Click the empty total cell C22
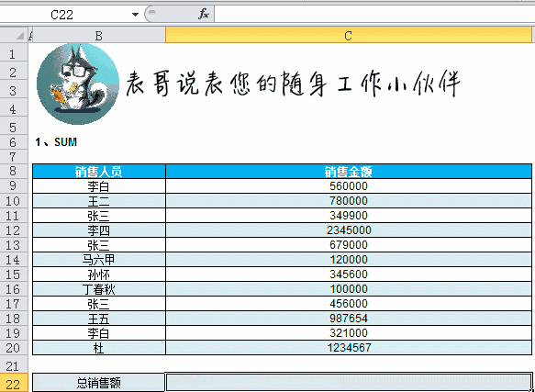Viewport: 535px width, 392px height. tap(349, 383)
